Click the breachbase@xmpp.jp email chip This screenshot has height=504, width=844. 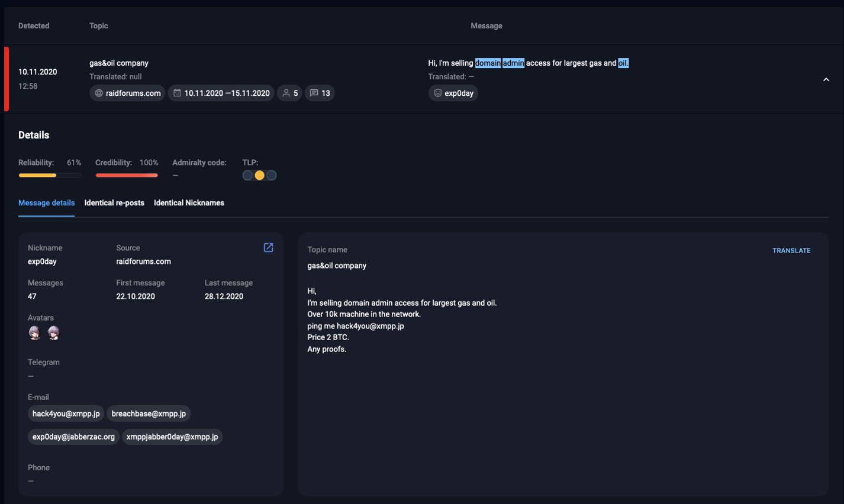point(149,413)
